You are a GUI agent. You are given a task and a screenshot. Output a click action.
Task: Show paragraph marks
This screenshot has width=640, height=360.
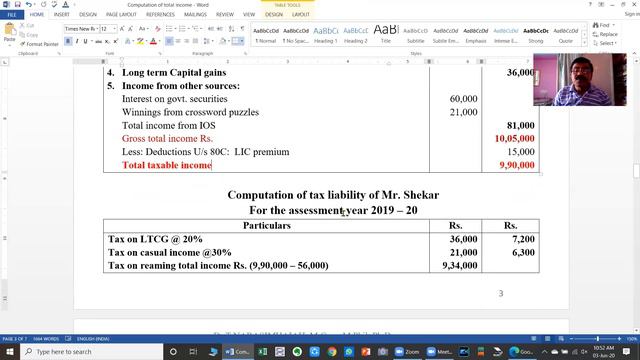(242, 29)
